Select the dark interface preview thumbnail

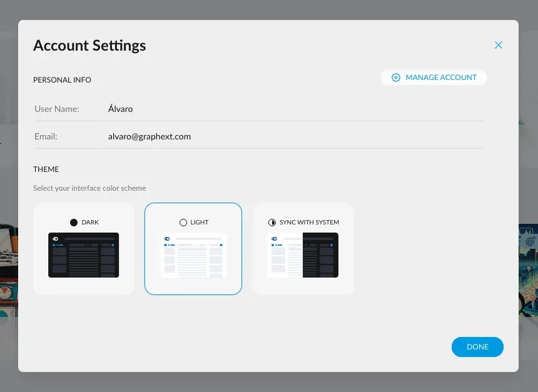point(84,255)
